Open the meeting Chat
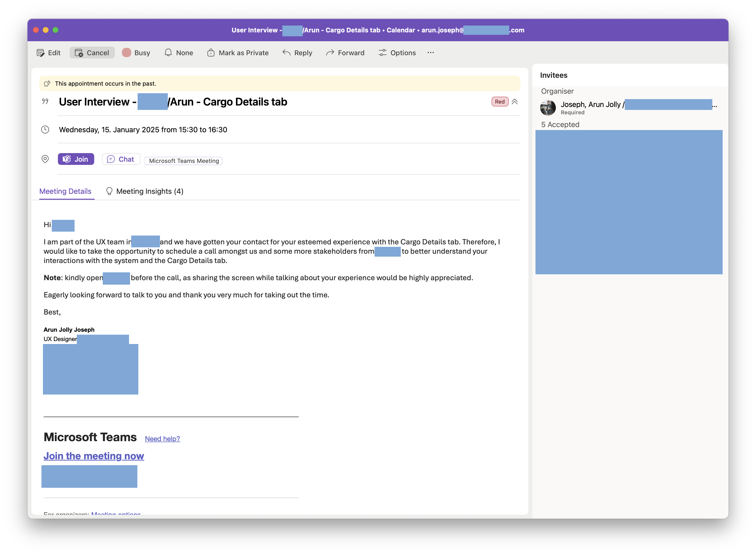 point(121,159)
